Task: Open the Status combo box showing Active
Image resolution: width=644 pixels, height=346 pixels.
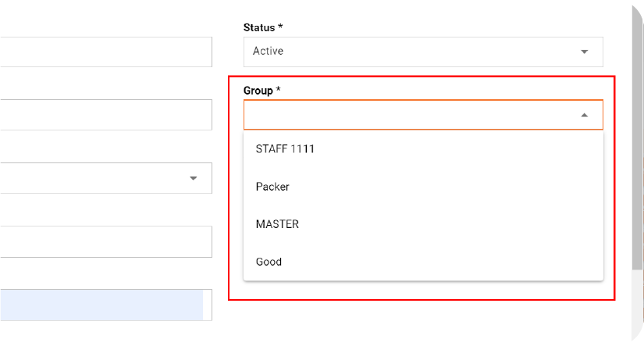Action: pos(423,52)
